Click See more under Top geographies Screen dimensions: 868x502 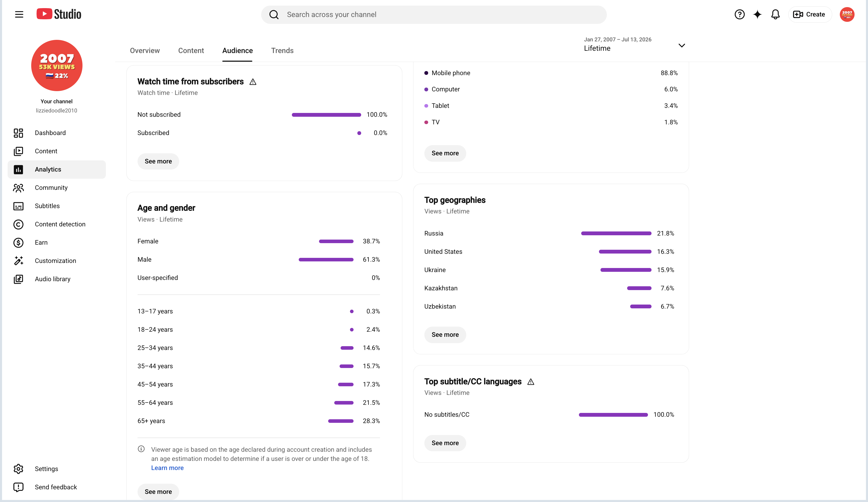coord(445,334)
